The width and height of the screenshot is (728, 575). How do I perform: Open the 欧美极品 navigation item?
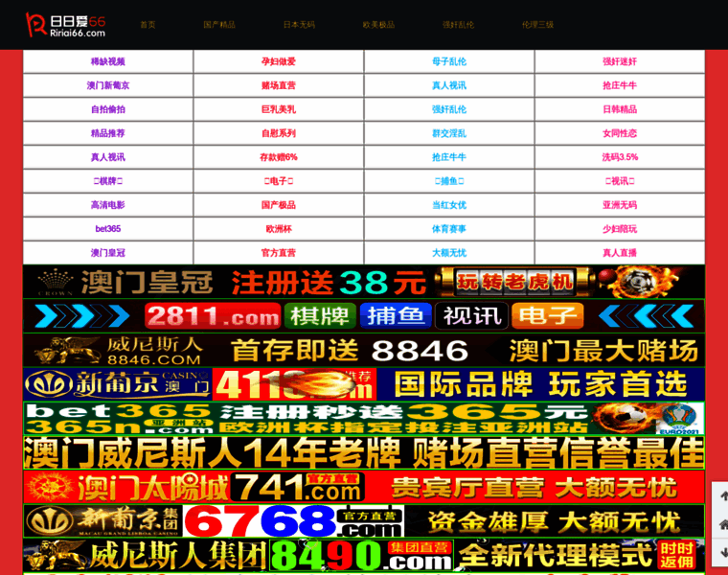tap(378, 25)
